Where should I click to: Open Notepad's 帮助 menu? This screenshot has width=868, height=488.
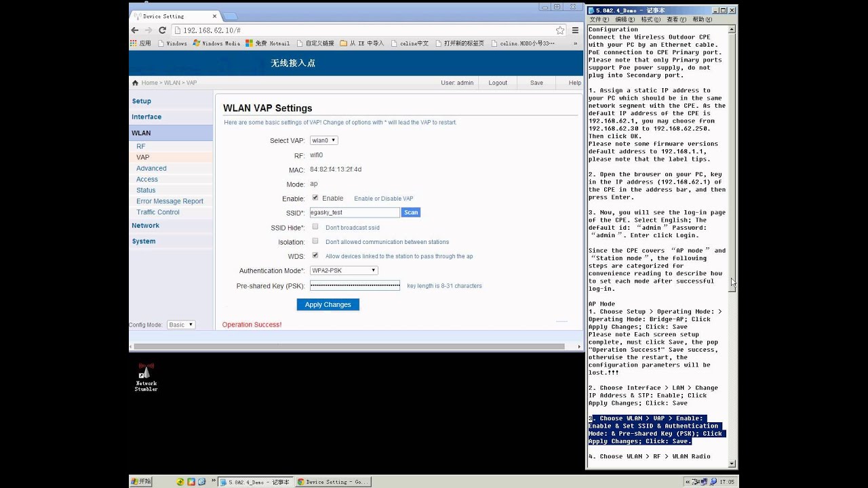coord(702,20)
